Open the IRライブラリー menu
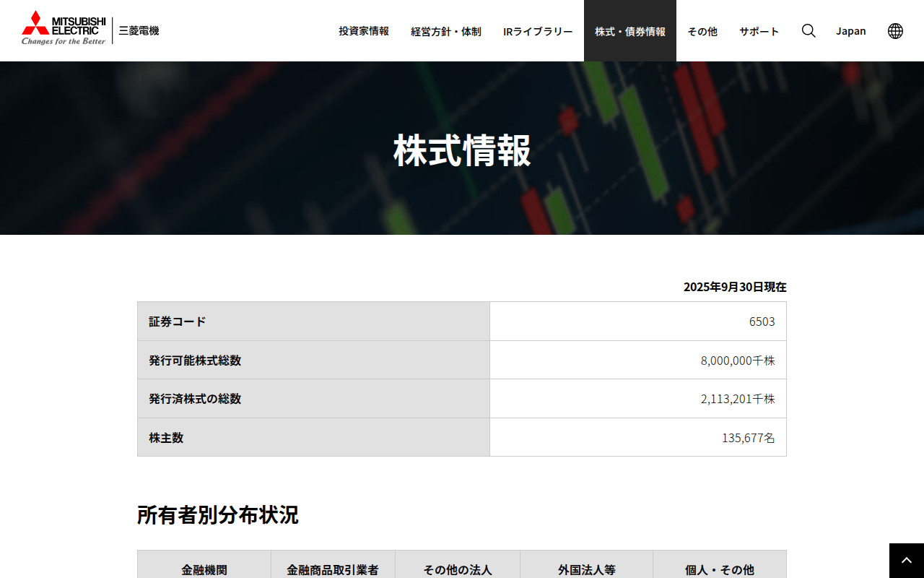Image resolution: width=924 pixels, height=578 pixels. pos(538,31)
